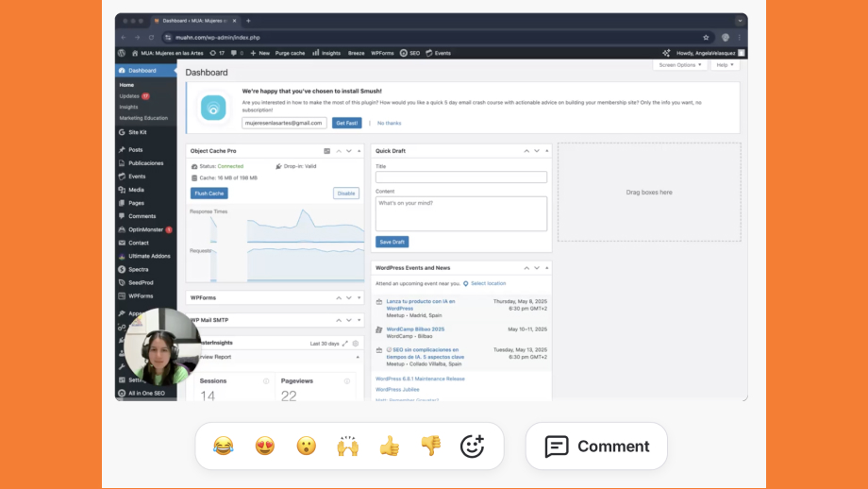Click the updates counter showing 17

[x=217, y=53]
